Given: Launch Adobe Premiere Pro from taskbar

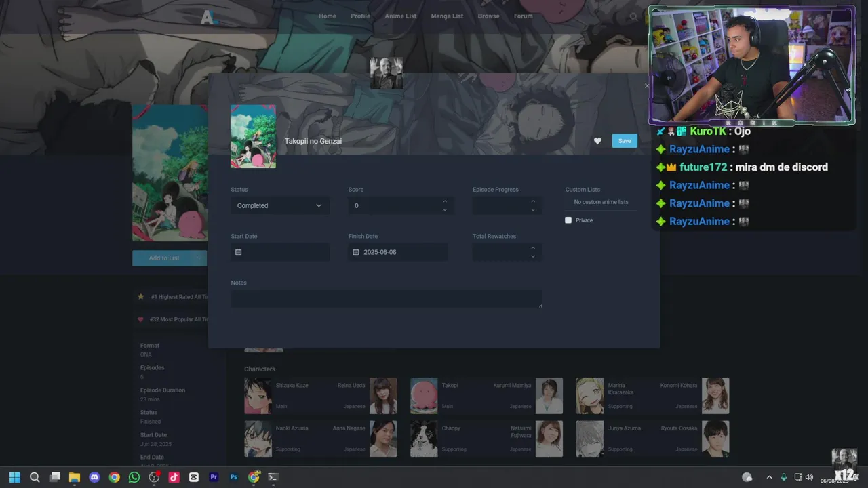Looking at the screenshot, I should click(214, 477).
